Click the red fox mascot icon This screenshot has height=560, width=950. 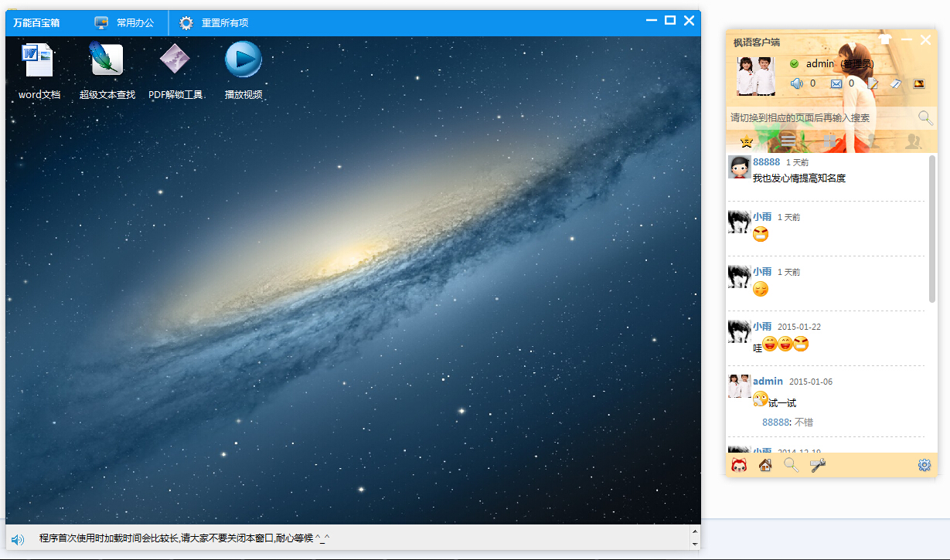point(739,465)
